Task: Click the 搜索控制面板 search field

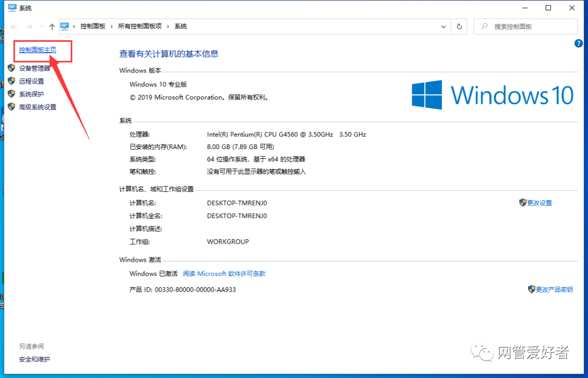Action: pos(525,27)
